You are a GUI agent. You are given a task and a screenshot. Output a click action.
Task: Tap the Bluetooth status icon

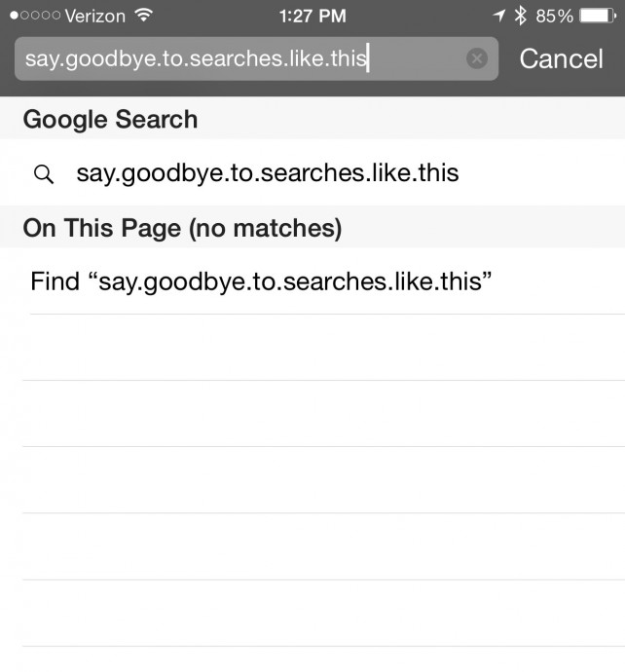[521, 16]
